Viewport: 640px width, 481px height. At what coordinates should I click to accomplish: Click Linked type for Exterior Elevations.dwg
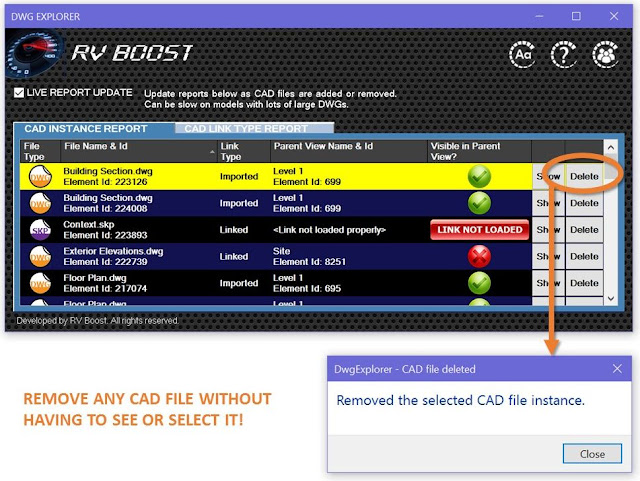(x=233, y=256)
